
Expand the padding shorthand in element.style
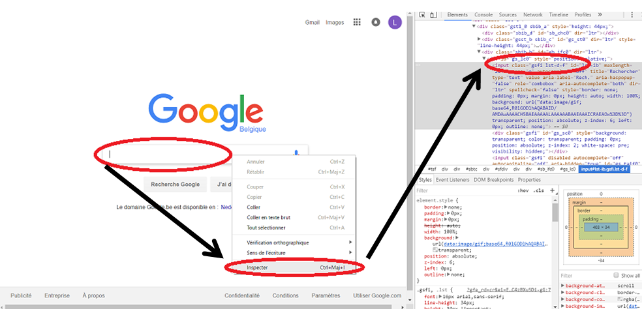point(448,213)
